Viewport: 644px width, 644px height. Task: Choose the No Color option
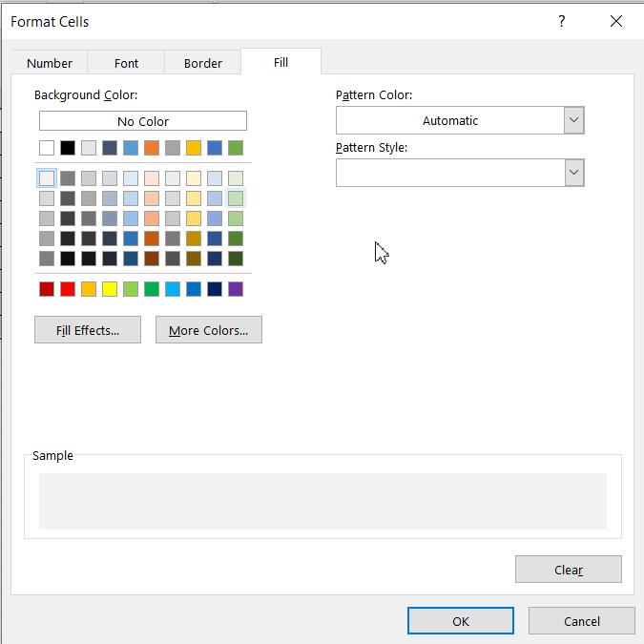click(143, 121)
